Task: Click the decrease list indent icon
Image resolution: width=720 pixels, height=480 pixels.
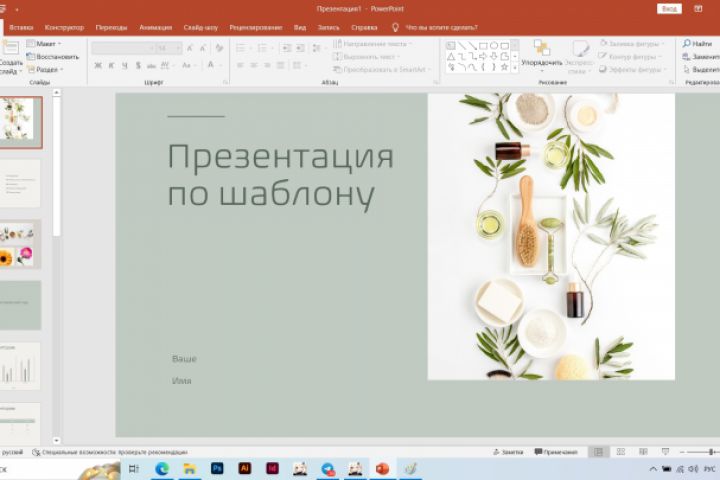Action: point(286,48)
